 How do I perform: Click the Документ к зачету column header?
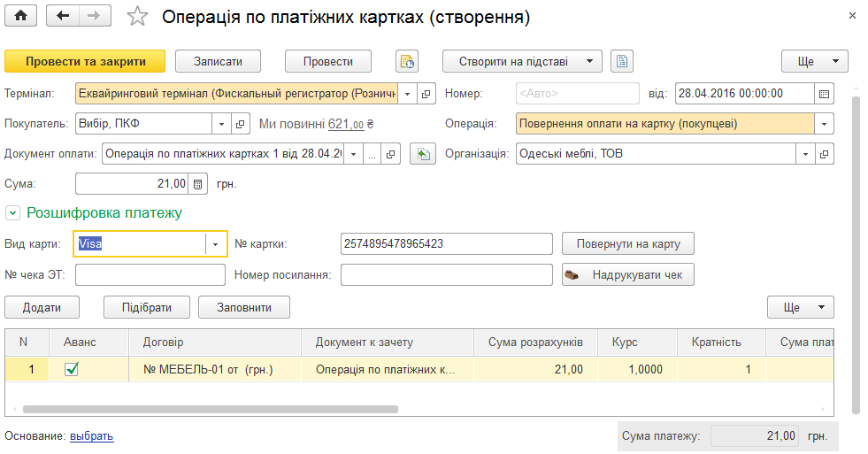(x=388, y=342)
